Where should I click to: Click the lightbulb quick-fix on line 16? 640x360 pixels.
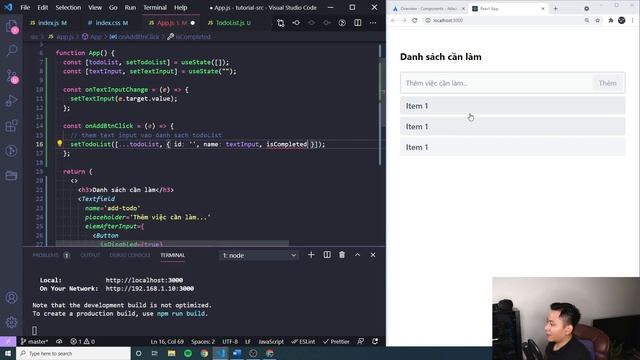click(x=60, y=144)
